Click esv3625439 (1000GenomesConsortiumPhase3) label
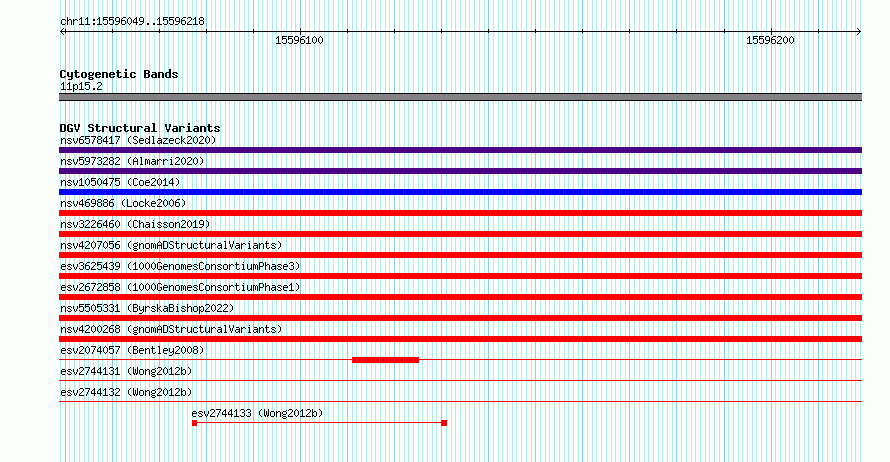Viewport: 890px width, 462px height. point(180,266)
